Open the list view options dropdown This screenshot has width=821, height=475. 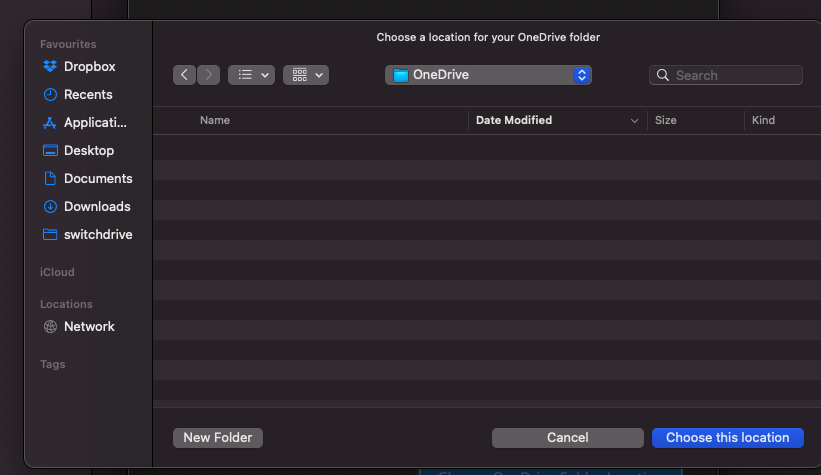click(251, 75)
